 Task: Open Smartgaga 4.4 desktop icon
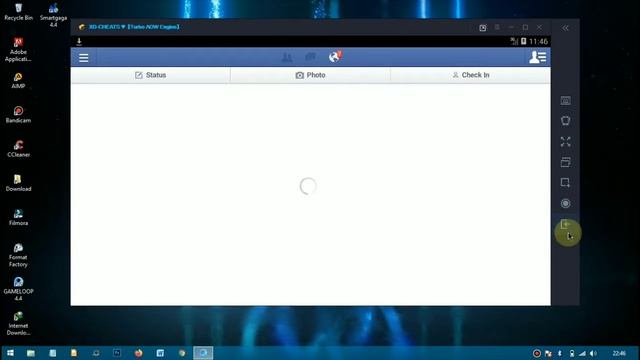coord(53,15)
